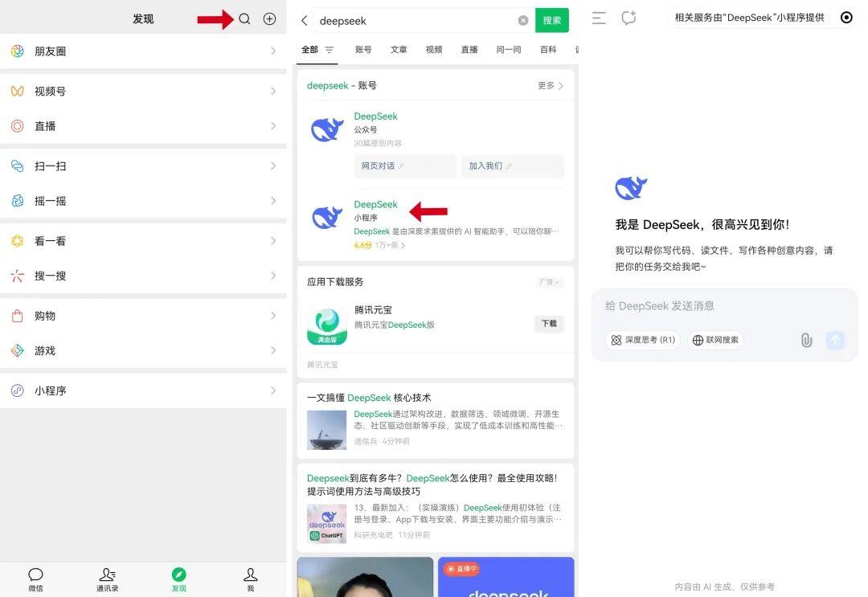Screen dimensions: 868x597
Task: Open Shake (摇一摇) icon
Action: (x=18, y=201)
